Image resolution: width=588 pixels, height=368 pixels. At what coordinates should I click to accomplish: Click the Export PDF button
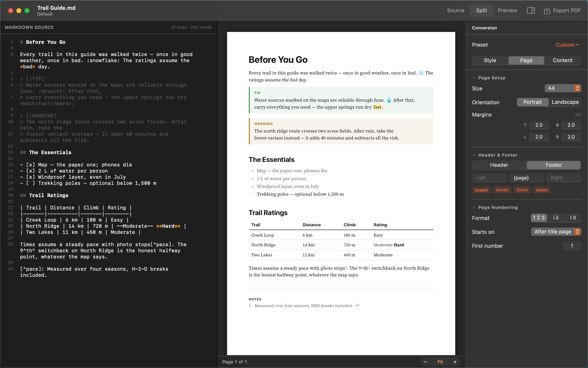point(562,10)
